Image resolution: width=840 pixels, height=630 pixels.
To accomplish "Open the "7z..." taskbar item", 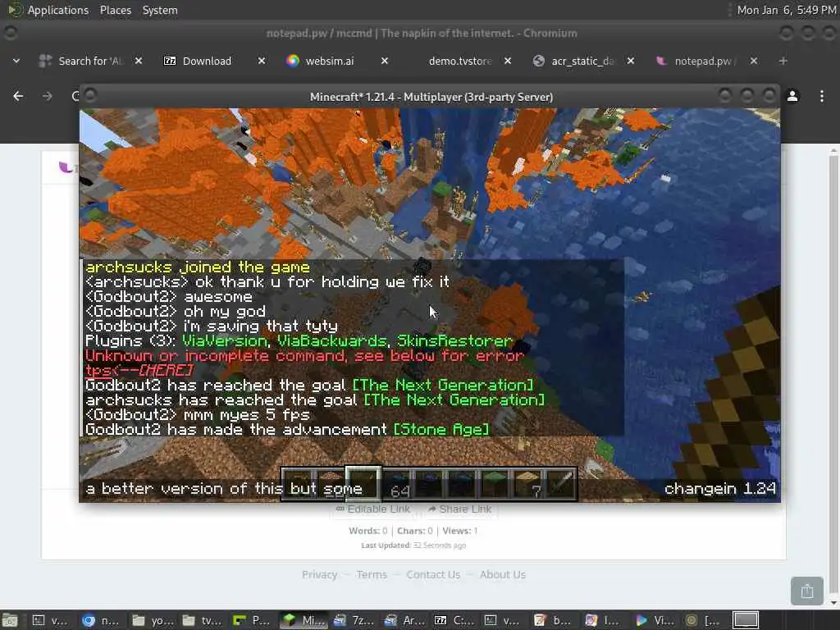I will pos(353,620).
